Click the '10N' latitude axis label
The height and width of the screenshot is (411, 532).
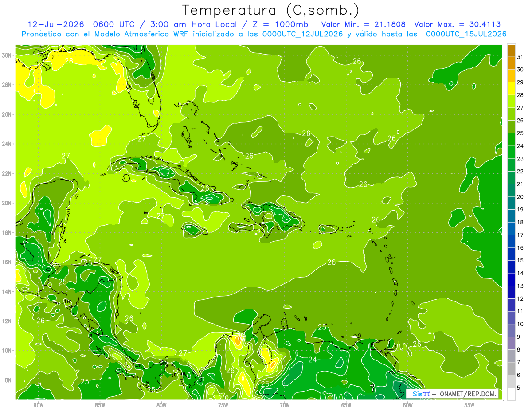click(x=7, y=351)
